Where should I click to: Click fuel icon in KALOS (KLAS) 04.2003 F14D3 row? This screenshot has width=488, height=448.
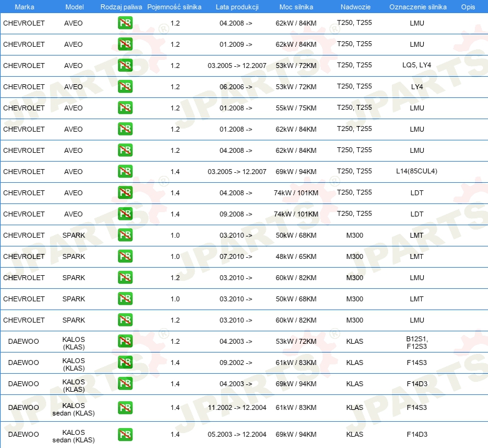pyautogui.click(x=125, y=384)
